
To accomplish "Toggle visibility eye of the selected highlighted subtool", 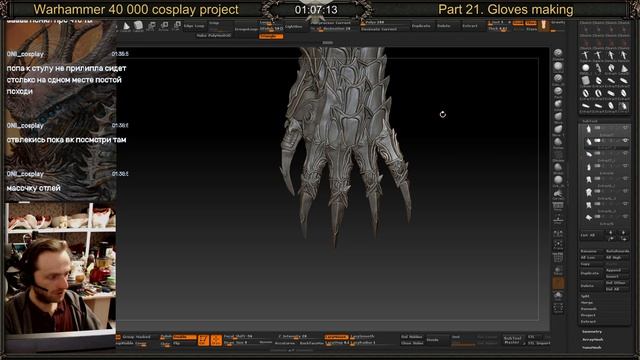I will pos(625,140).
